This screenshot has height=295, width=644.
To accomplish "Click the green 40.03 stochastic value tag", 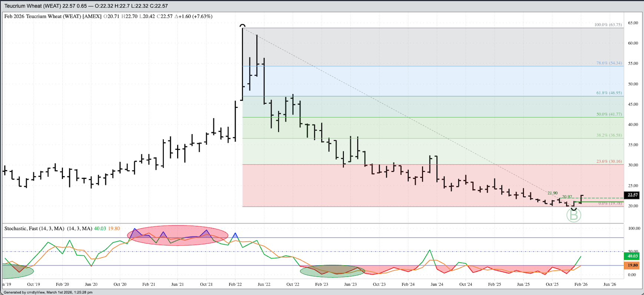I will (x=632, y=256).
